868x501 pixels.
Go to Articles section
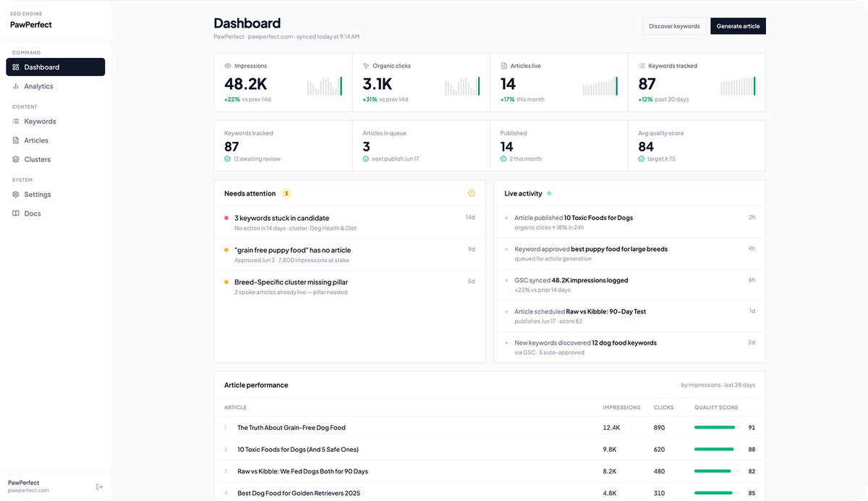click(56, 140)
